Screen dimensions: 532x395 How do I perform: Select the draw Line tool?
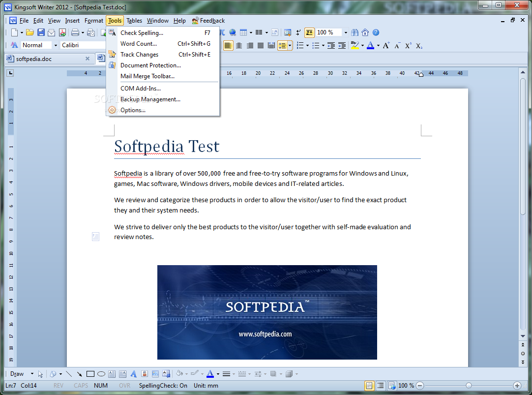tap(69, 374)
